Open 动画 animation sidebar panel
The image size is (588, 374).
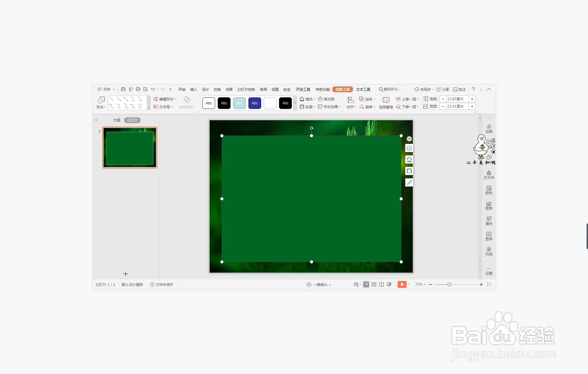(x=489, y=129)
